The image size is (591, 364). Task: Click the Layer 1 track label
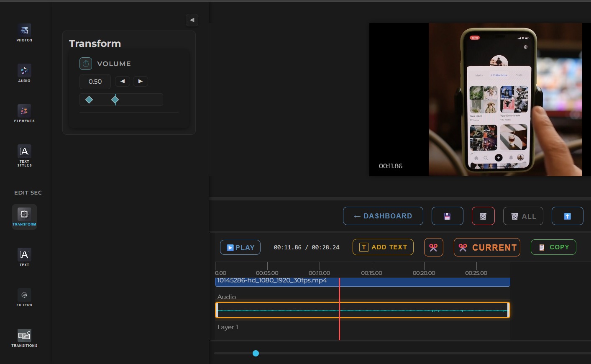coord(228,327)
